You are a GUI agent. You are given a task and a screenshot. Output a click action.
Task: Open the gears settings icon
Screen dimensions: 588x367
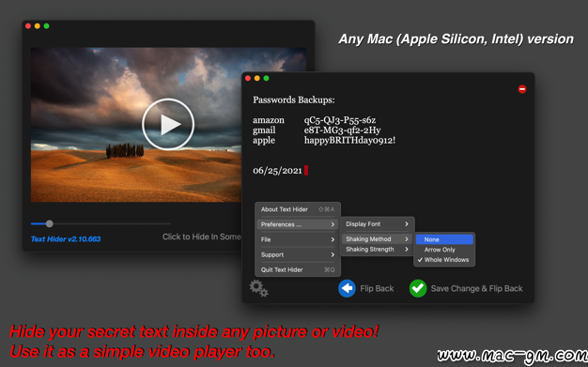pos(258,288)
